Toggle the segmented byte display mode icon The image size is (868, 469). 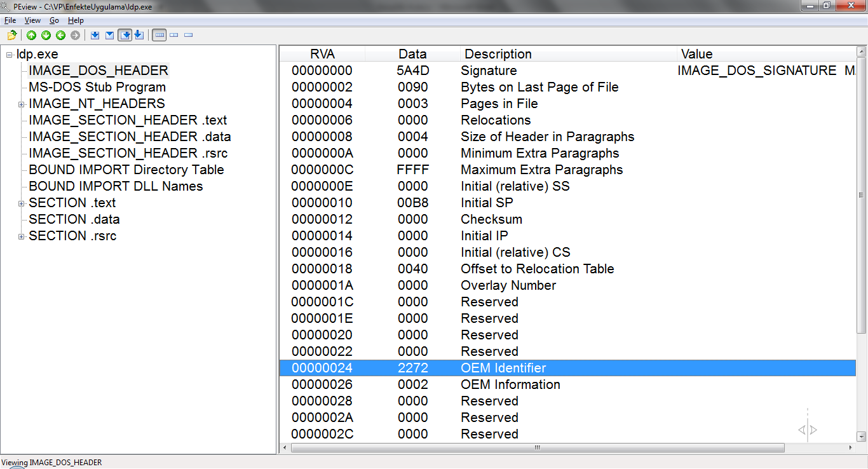coord(159,35)
